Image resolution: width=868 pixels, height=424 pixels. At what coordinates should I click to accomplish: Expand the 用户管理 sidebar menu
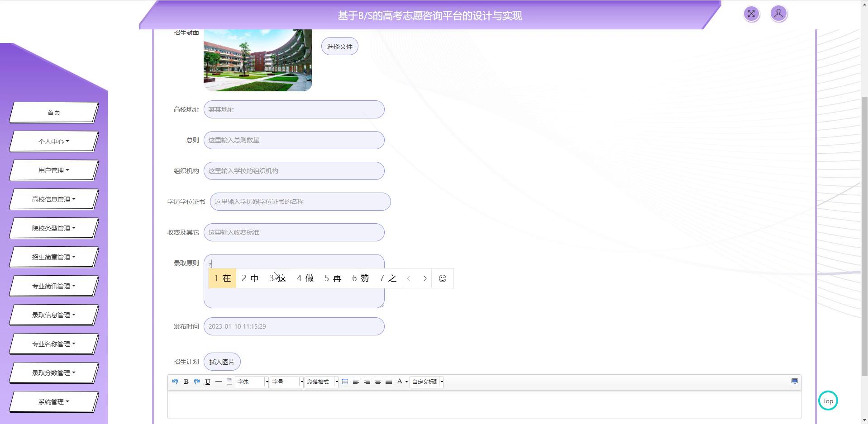point(54,170)
